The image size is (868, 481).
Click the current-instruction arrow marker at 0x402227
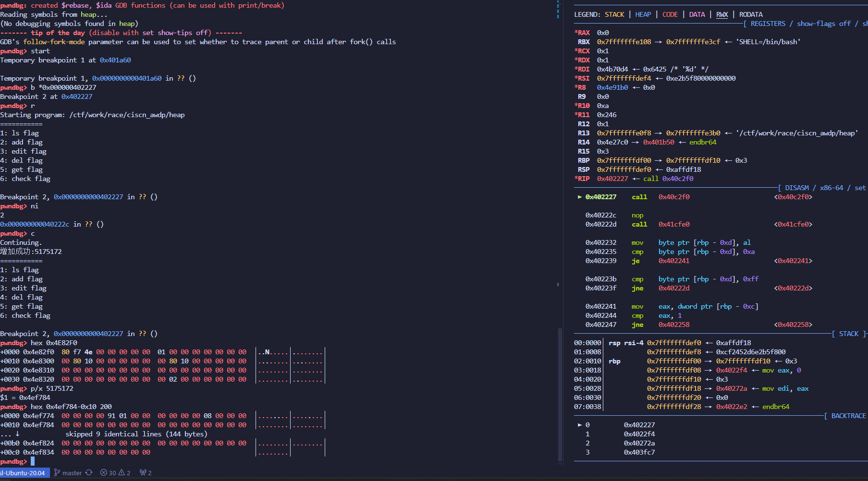580,197
